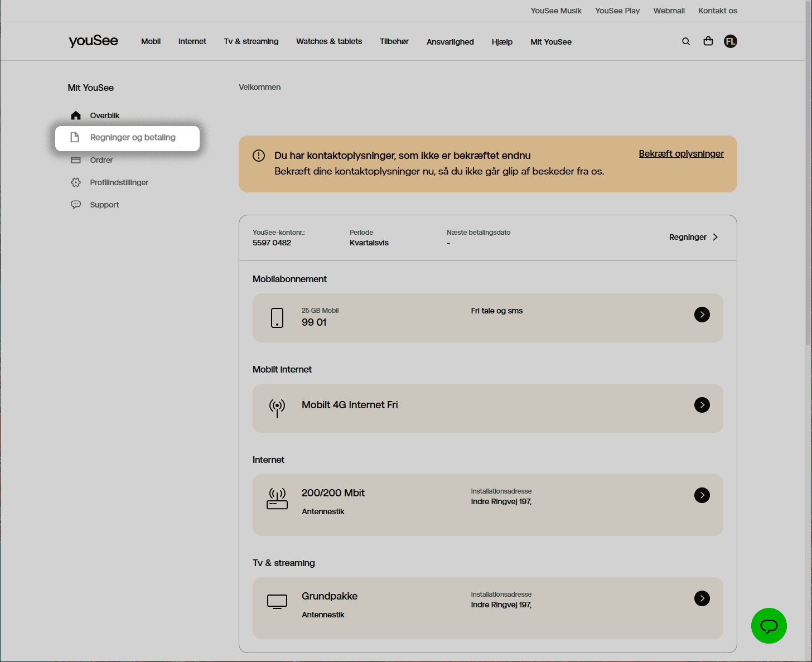Click the Support speech bubble icon
The width and height of the screenshot is (812, 662).
(76, 205)
